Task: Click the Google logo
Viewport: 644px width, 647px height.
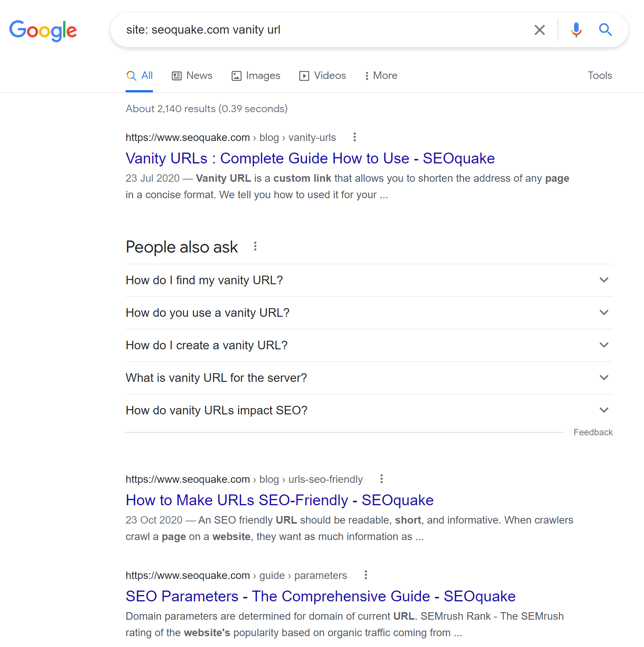Action: tap(43, 30)
